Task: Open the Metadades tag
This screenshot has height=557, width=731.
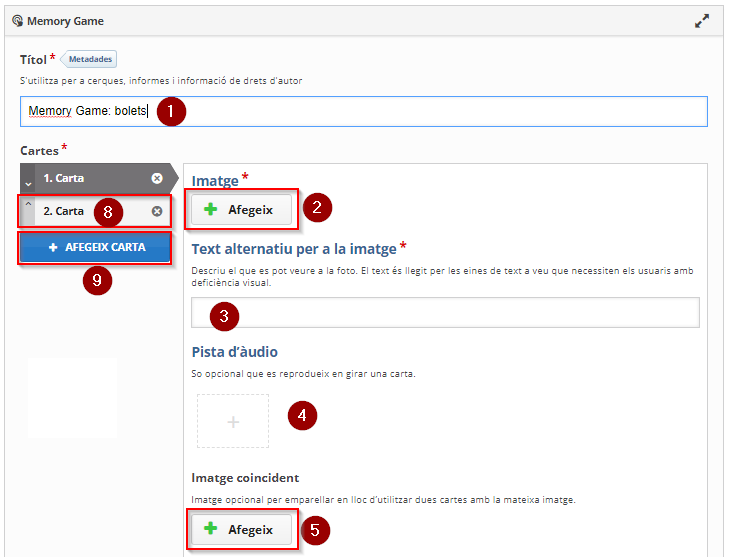Action: 89,59
